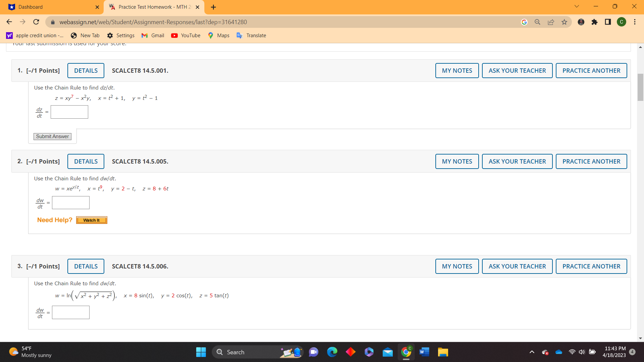The height and width of the screenshot is (362, 644).
Task: Expand hidden icons in the system tray
Action: (532, 352)
